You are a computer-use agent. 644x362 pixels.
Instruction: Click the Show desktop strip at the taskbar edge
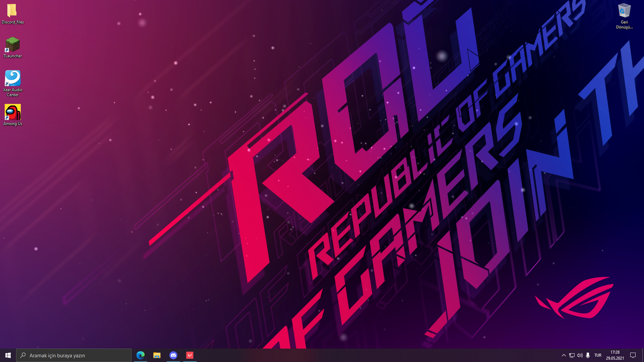(x=643, y=355)
